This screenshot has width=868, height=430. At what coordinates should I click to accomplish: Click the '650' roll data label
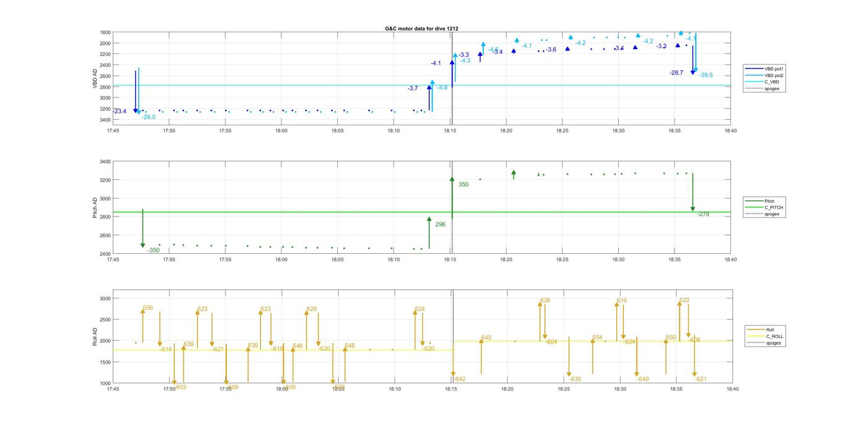[671, 338]
